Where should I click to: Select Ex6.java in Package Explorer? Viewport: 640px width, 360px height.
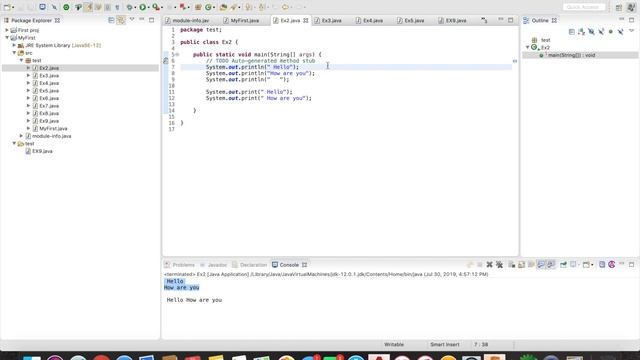pos(49,98)
